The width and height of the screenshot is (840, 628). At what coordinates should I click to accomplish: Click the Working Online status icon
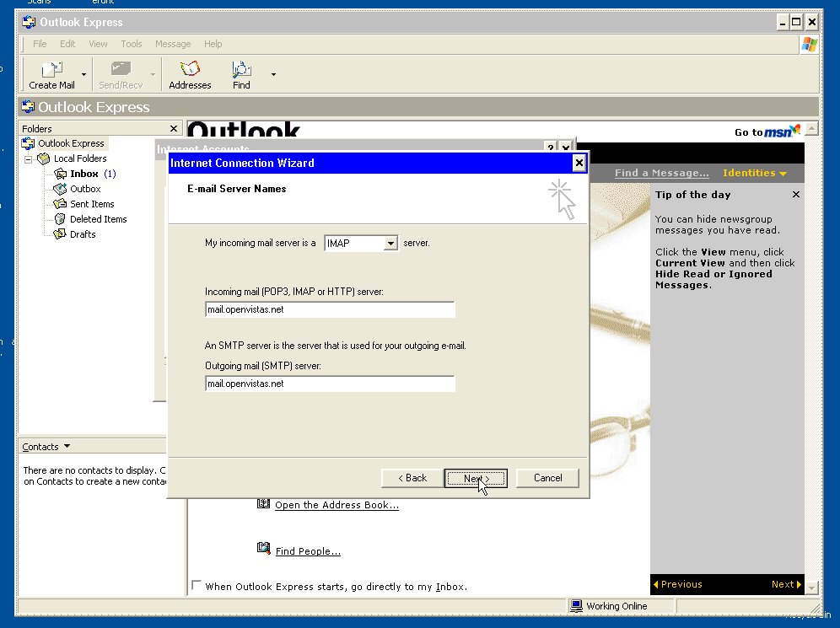pos(576,605)
